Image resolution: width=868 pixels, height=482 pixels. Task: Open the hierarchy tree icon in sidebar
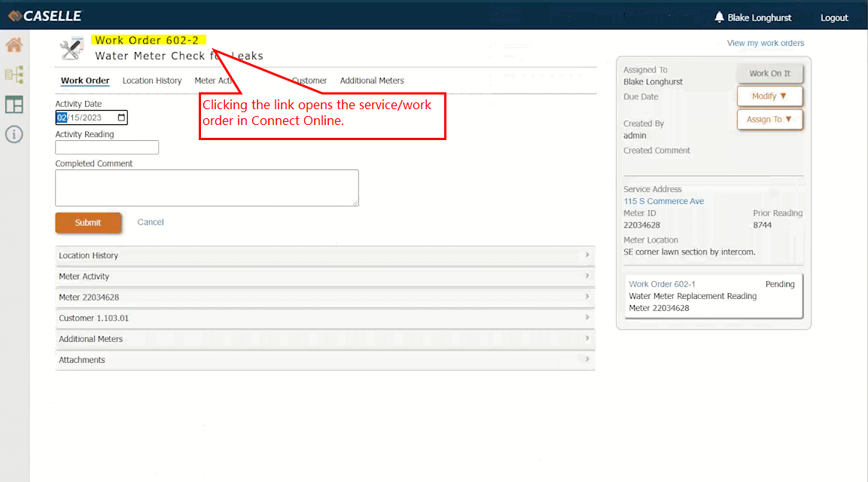coord(14,75)
